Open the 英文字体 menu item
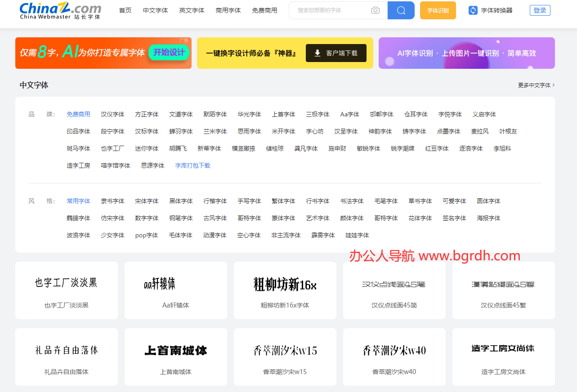Screen dimensions: 577x392 (192, 10)
